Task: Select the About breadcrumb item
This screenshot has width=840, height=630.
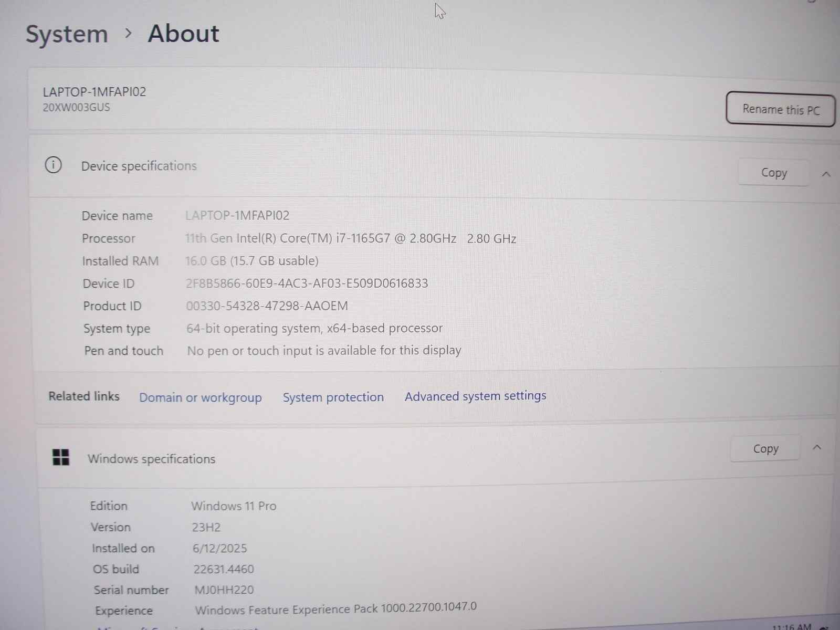Action: 183,34
